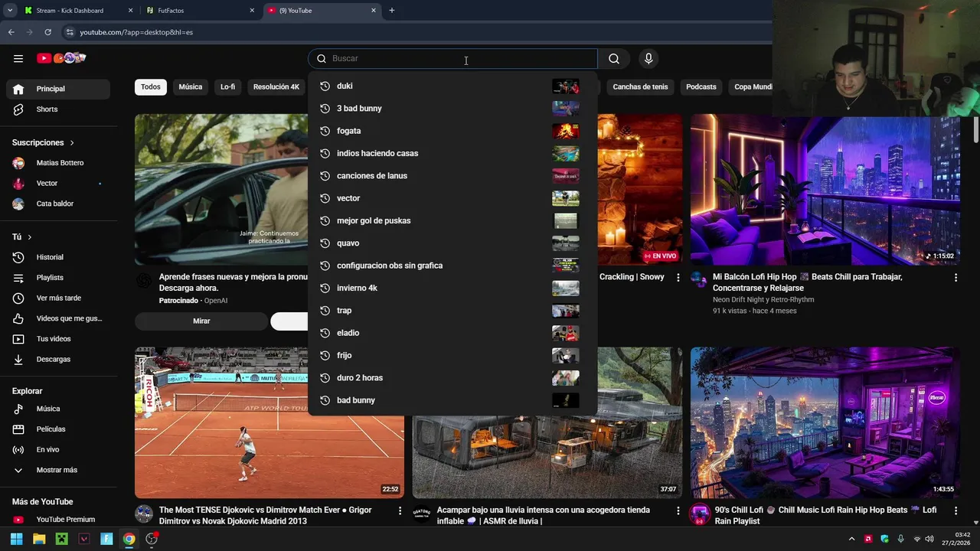Expand the Tú section chevron
980x551 pixels.
pos(30,237)
